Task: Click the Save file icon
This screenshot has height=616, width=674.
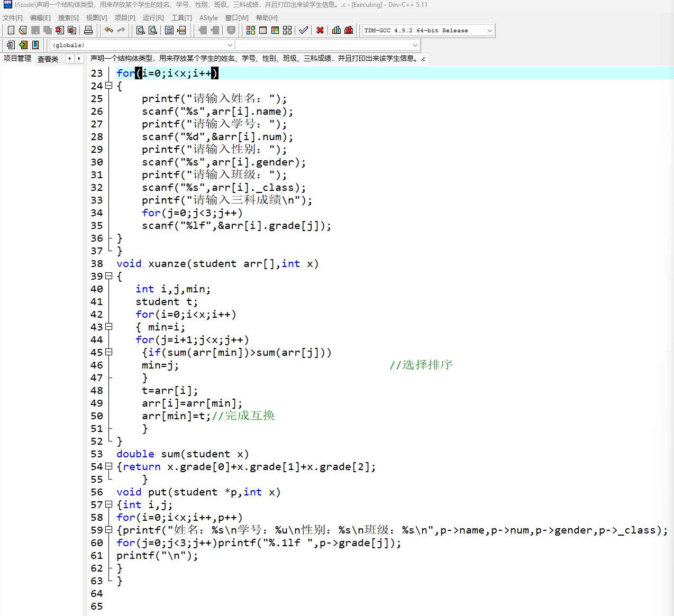Action: coord(35,30)
